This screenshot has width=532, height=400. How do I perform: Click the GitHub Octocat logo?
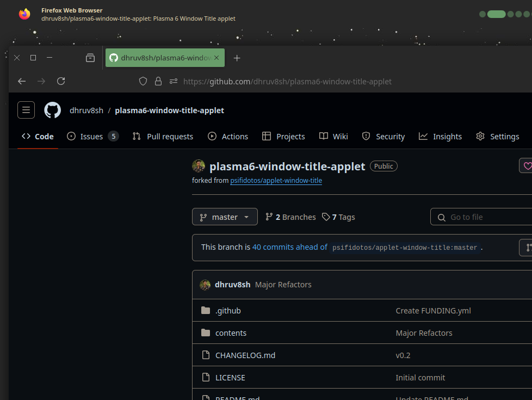(x=53, y=110)
